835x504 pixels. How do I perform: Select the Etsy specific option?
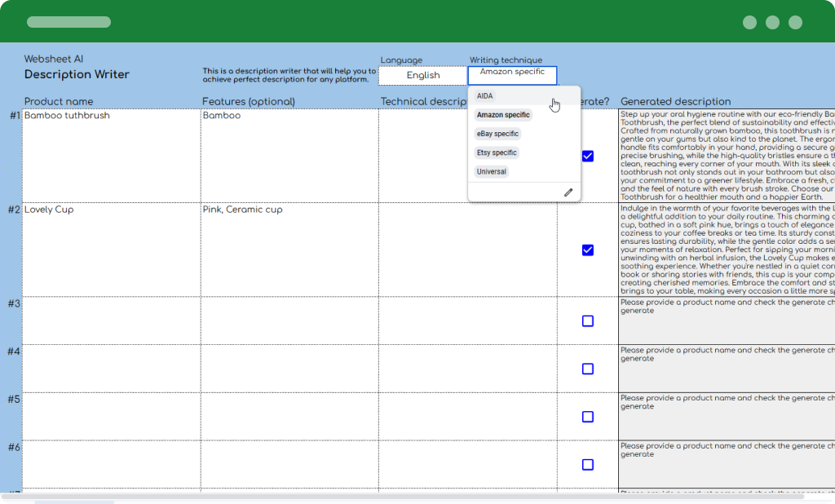tap(497, 153)
